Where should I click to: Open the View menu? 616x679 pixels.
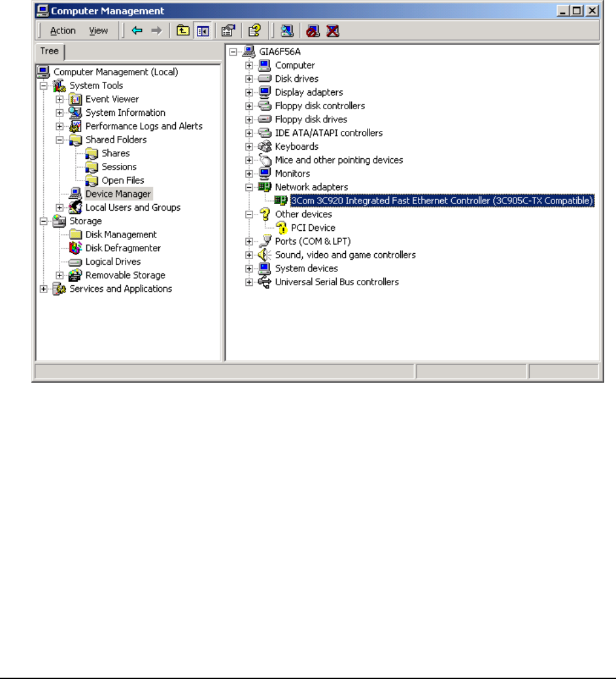click(x=98, y=31)
